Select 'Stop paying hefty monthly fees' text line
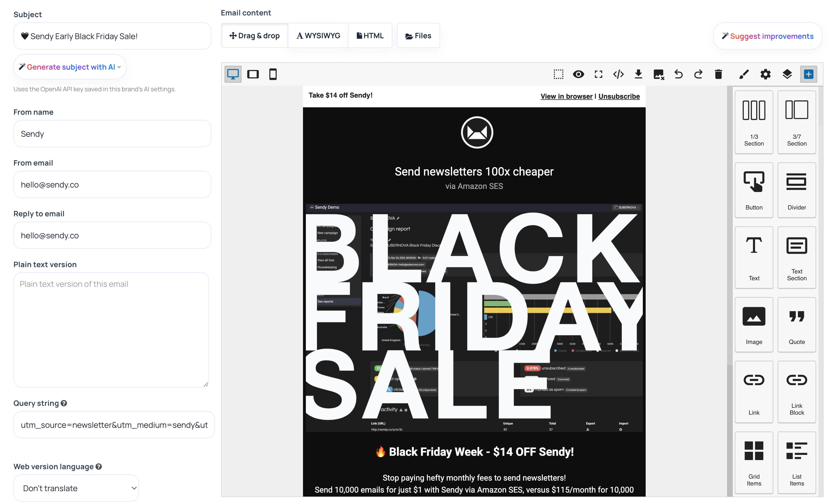 pos(474,478)
